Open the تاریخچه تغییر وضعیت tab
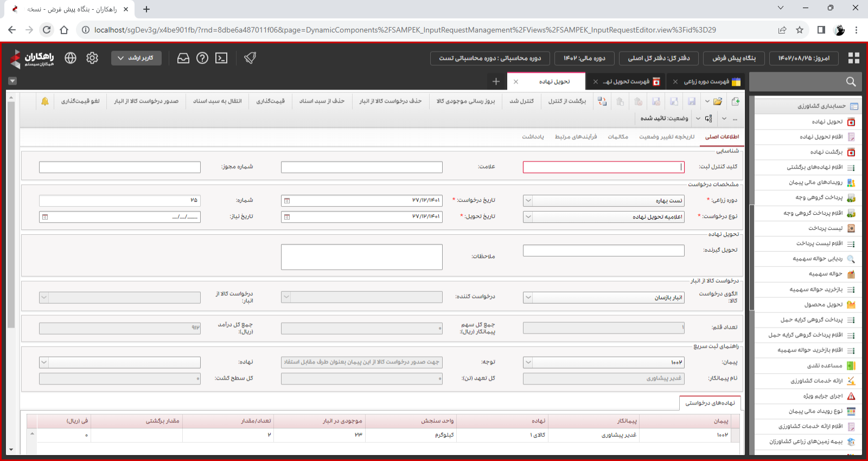This screenshot has width=868, height=461. coord(667,137)
